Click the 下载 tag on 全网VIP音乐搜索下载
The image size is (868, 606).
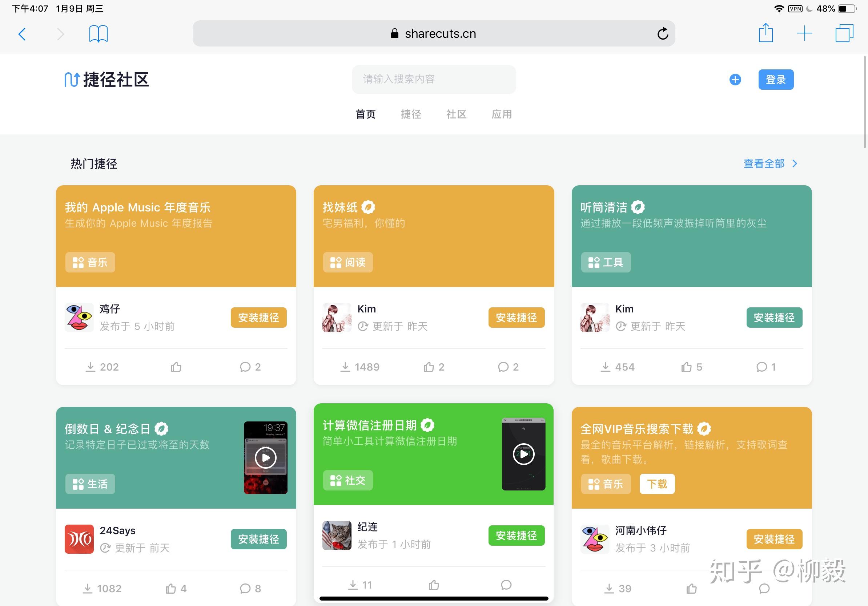657,484
